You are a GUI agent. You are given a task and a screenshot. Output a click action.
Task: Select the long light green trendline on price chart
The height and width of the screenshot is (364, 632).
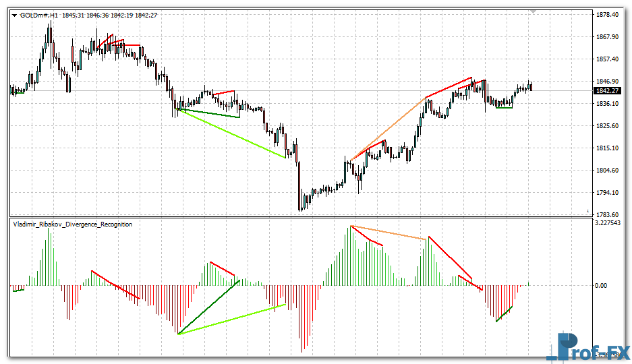233,133
